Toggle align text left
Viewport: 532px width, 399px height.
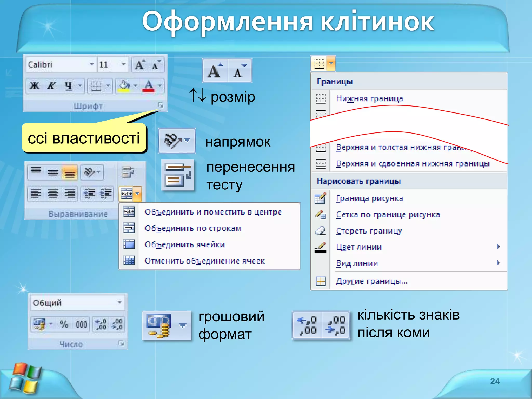(36, 193)
